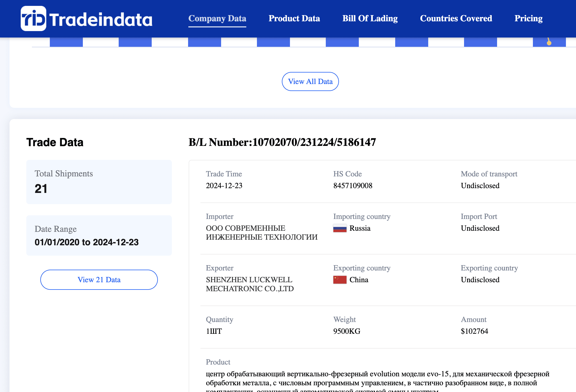Navigate to Pricing page

[x=528, y=18]
